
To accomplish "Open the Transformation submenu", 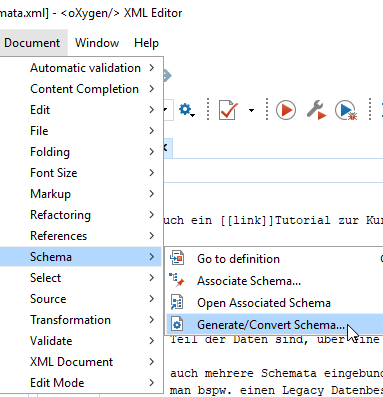I will tap(82, 320).
